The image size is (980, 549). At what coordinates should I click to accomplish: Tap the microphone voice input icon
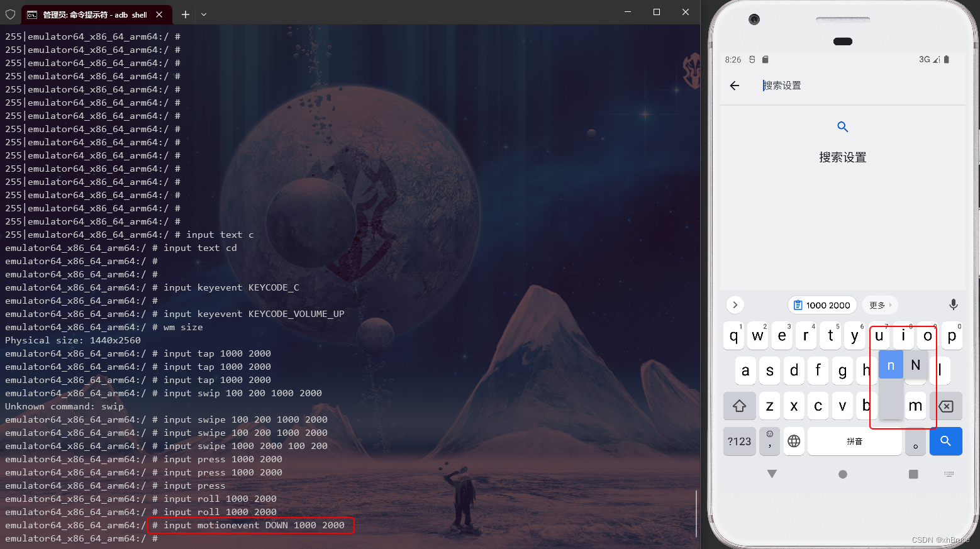tap(954, 305)
